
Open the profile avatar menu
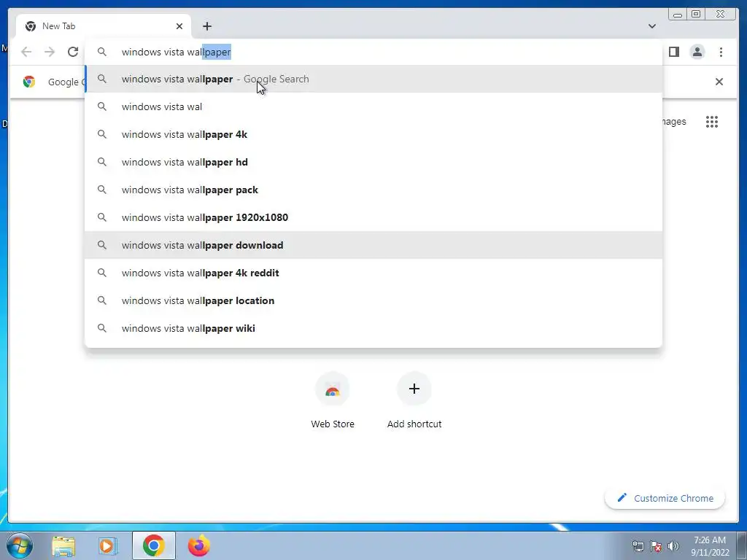coord(697,52)
